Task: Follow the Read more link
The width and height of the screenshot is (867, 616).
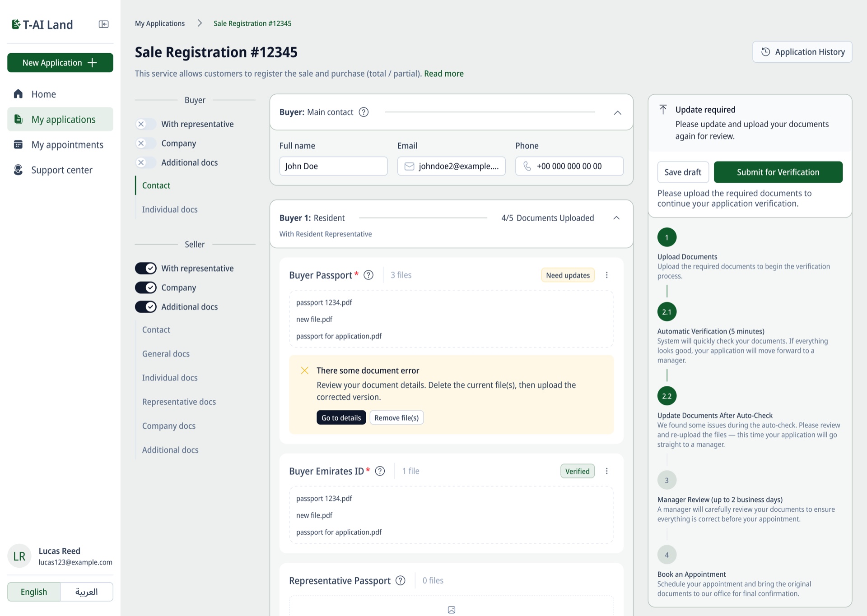Action: tap(444, 74)
